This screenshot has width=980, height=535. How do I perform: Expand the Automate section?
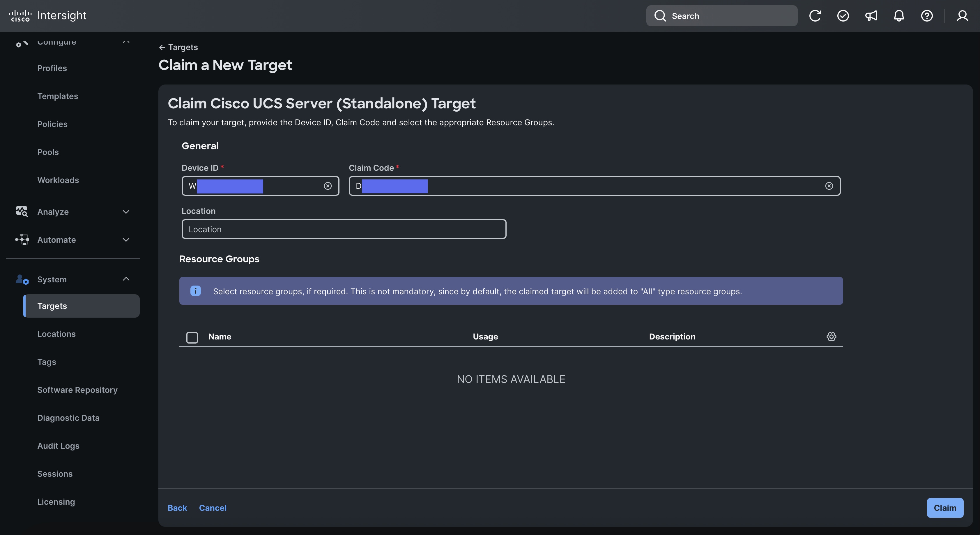[x=126, y=240]
